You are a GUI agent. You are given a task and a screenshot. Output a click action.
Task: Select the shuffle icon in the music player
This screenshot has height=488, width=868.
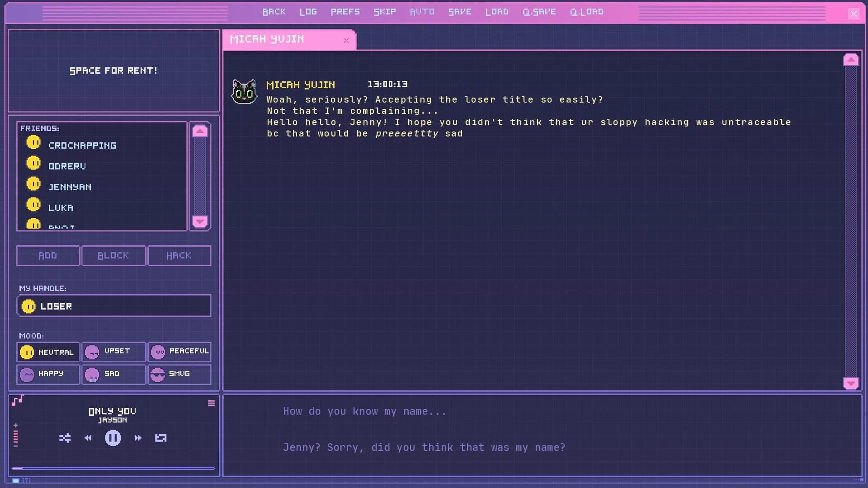(x=66, y=438)
